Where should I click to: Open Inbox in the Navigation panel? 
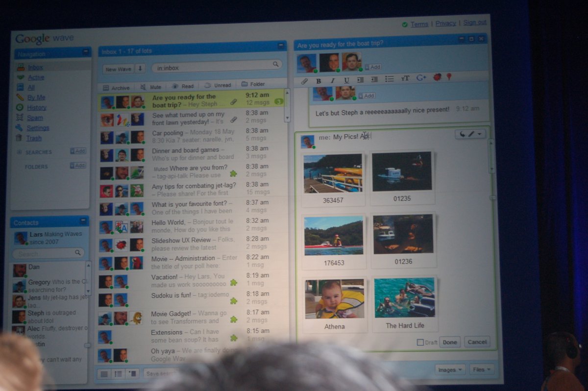pyautogui.click(x=35, y=67)
